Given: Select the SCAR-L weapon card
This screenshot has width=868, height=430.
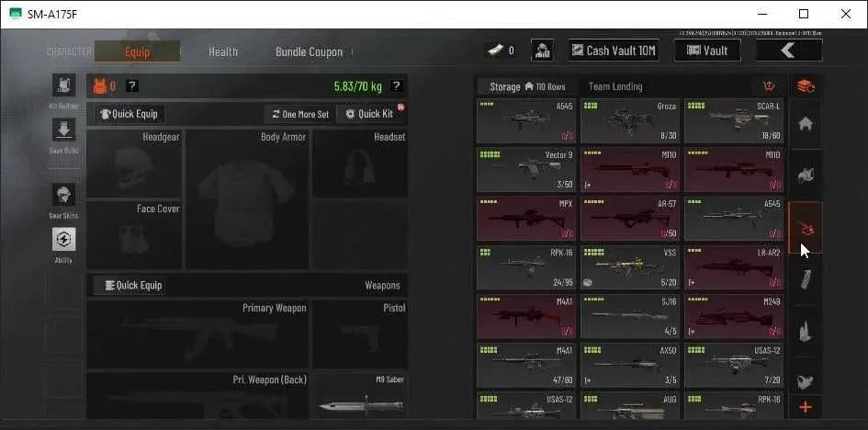Looking at the screenshot, I should [734, 121].
